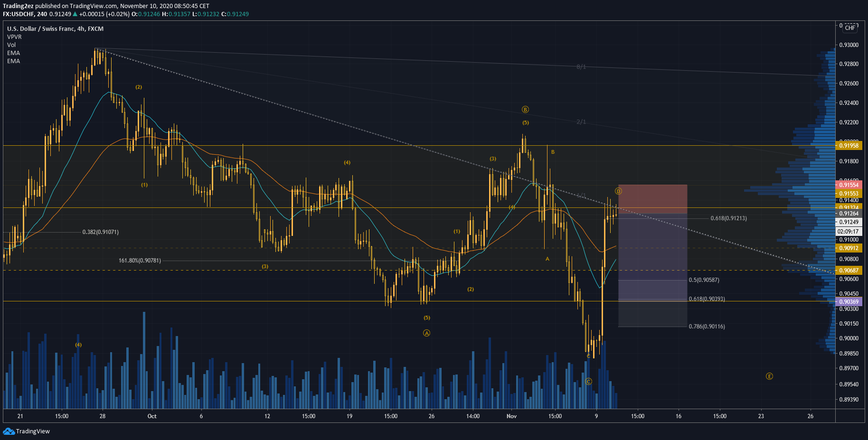Select the 0.91554 red price label
This screenshot has height=440, width=868.
point(849,185)
